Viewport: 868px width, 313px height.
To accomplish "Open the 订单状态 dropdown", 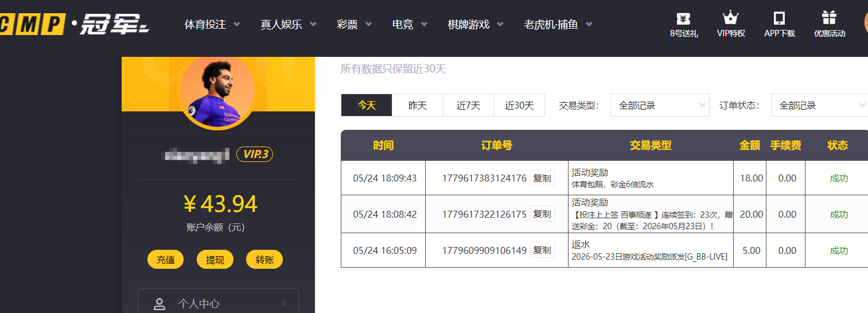I will click(819, 105).
